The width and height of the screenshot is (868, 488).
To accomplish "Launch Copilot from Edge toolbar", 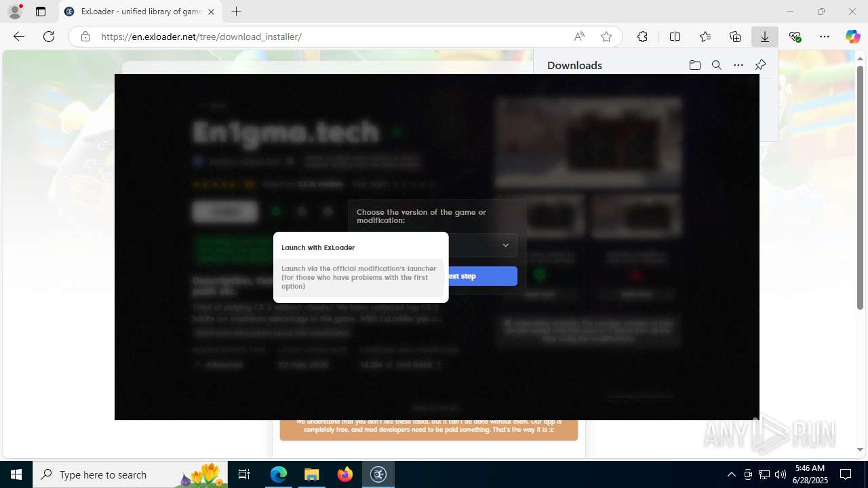I will click(852, 37).
